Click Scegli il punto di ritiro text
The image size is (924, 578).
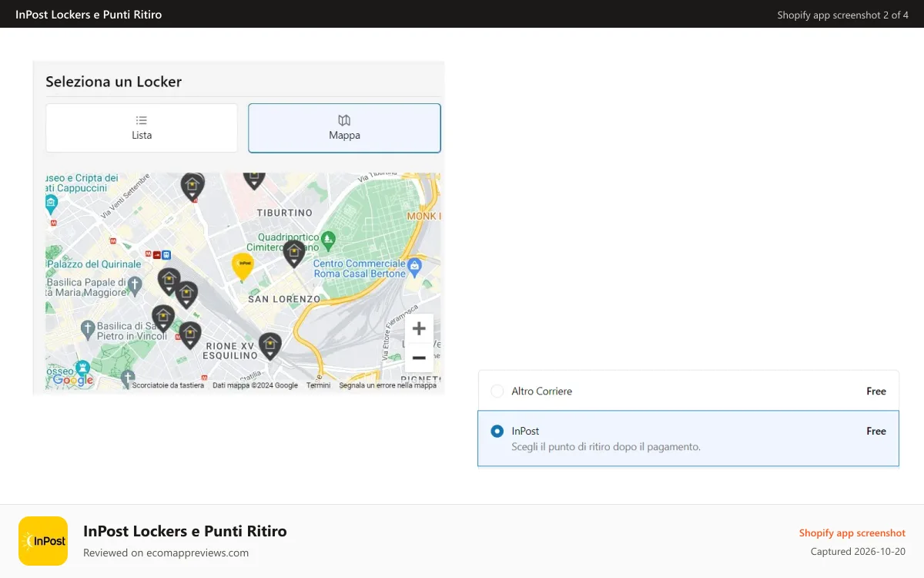click(x=606, y=447)
